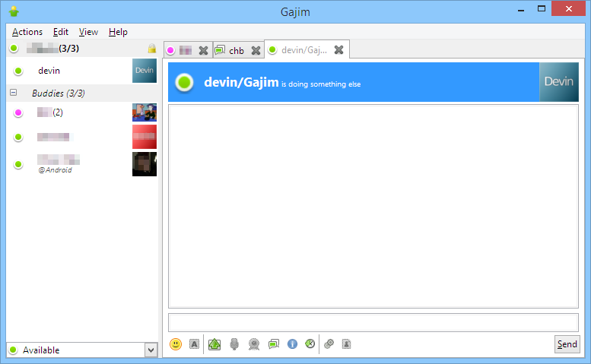The width and height of the screenshot is (591, 364).
Task: Open the Help menu
Action: [118, 32]
